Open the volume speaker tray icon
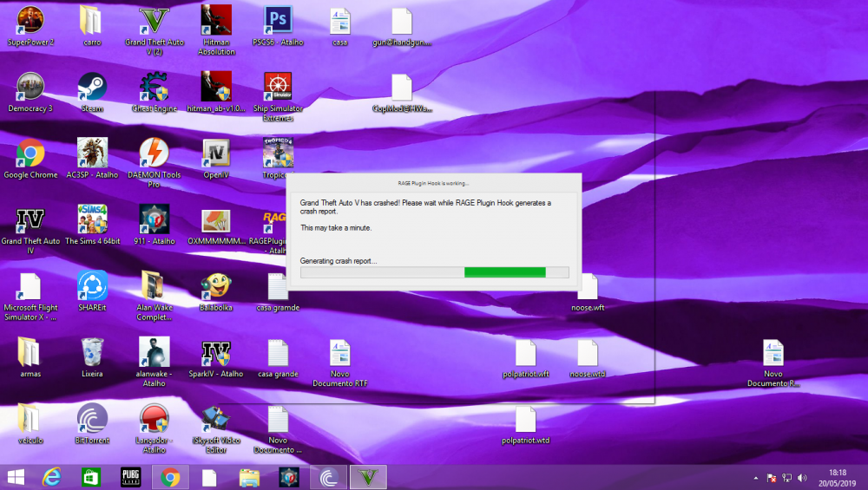The width and height of the screenshot is (868, 490). (802, 478)
